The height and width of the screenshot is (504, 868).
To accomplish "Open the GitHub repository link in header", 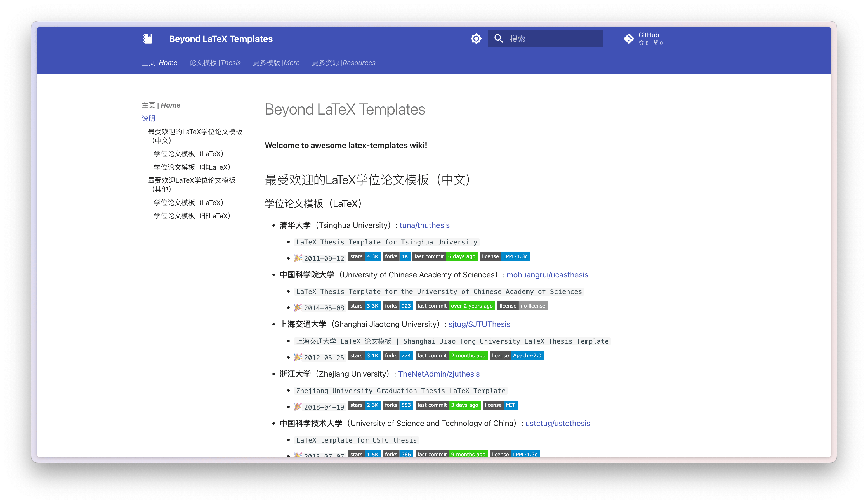I will tap(643, 39).
